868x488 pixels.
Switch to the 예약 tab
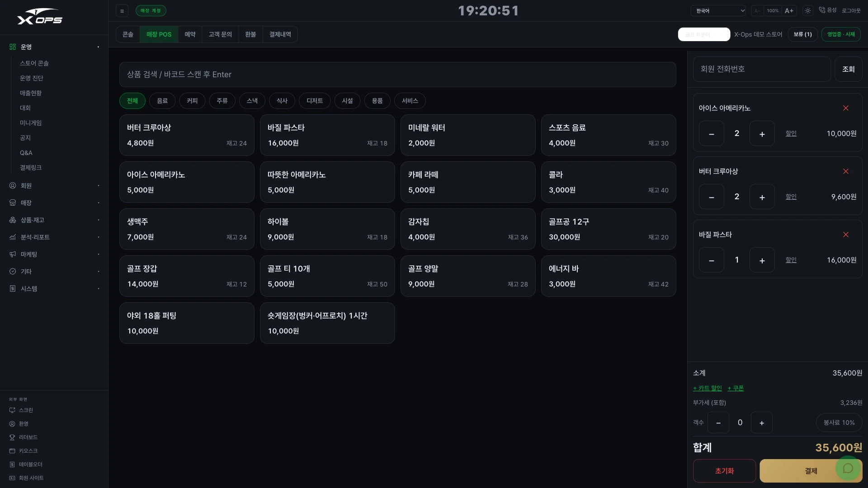pyautogui.click(x=190, y=34)
